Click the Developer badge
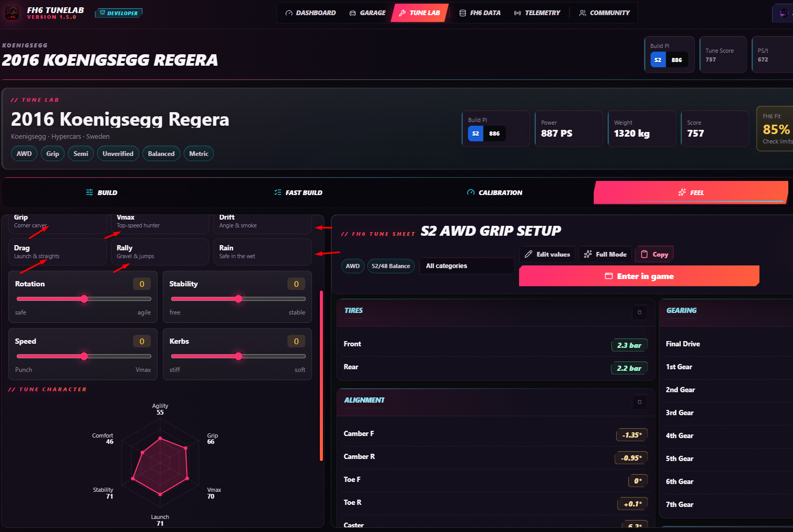 (x=118, y=13)
